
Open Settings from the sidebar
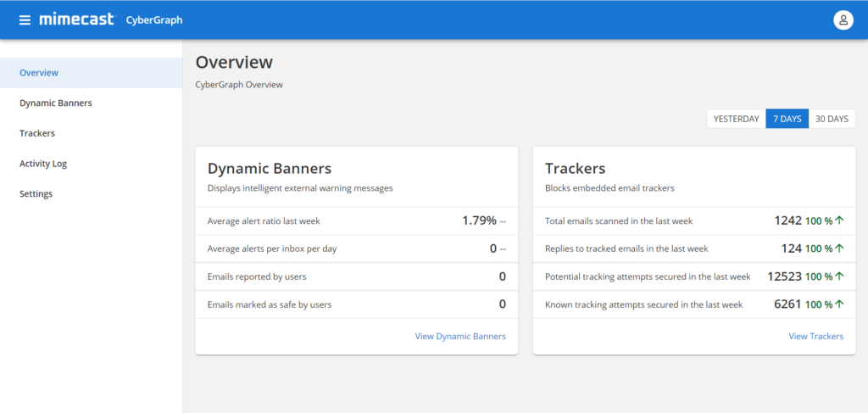(x=92, y=193)
